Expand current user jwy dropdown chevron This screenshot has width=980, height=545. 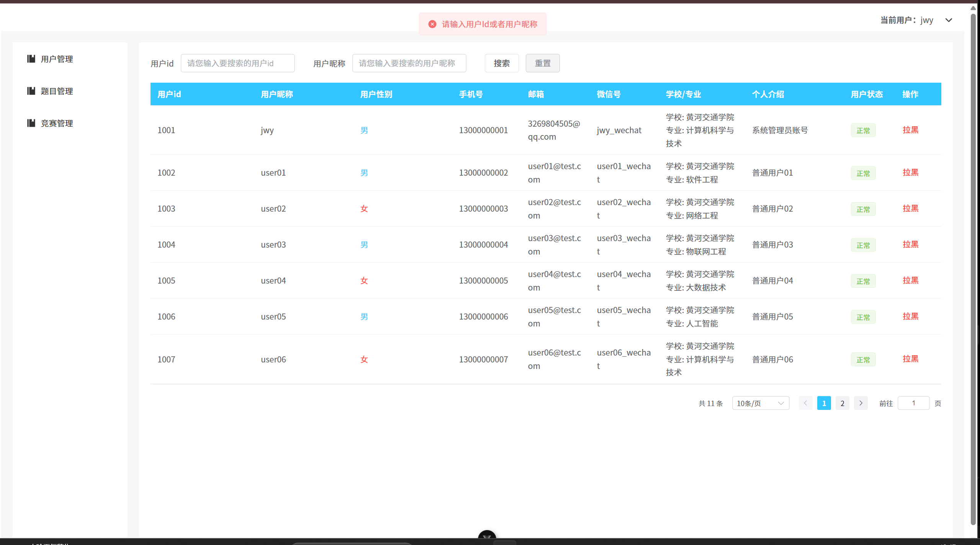(948, 20)
